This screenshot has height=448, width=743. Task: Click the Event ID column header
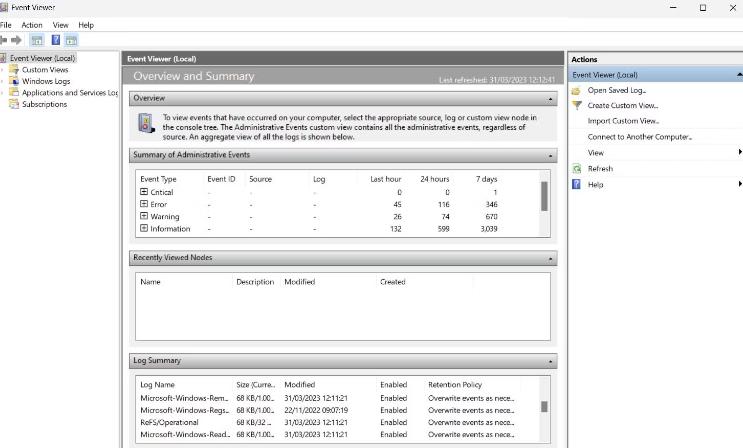221,179
